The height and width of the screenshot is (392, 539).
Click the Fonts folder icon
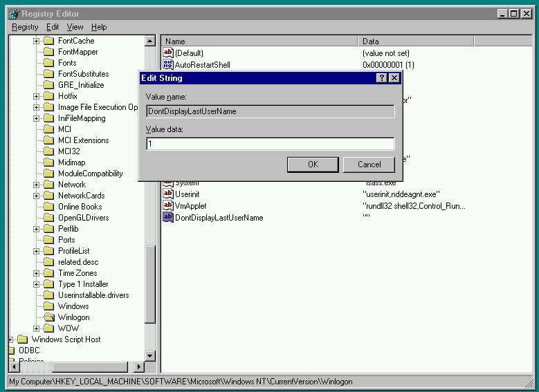tap(49, 63)
